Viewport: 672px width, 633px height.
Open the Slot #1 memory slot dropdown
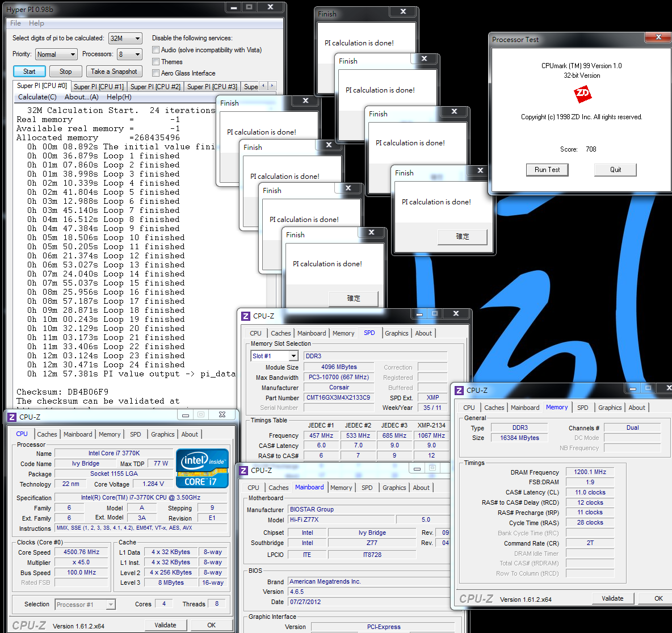click(274, 356)
